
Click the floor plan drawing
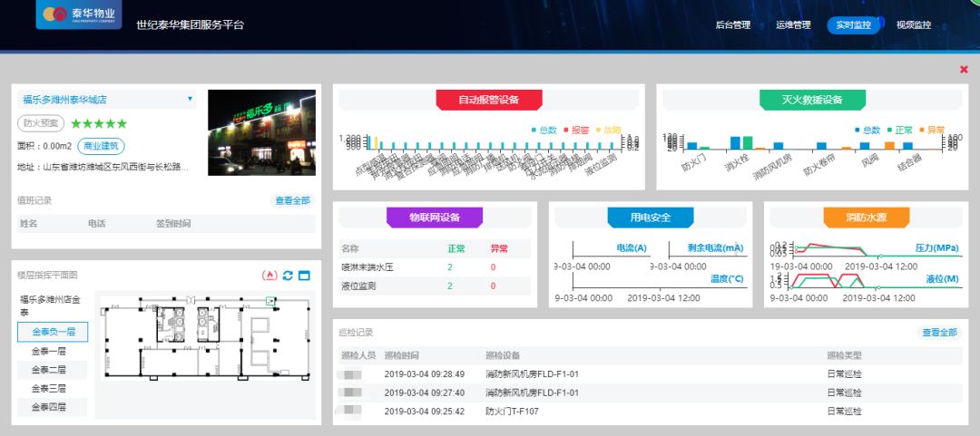pos(206,338)
